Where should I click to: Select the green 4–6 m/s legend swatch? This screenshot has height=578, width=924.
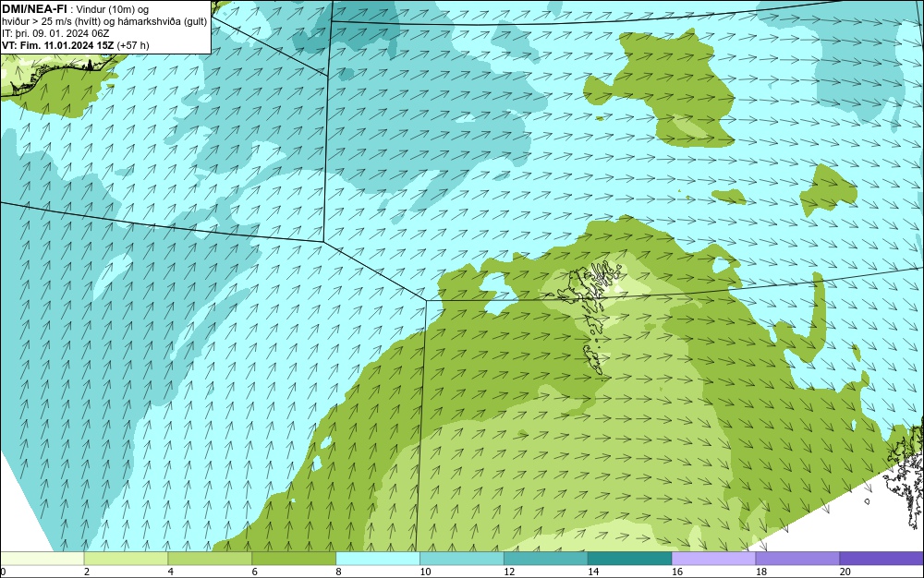pos(210,558)
